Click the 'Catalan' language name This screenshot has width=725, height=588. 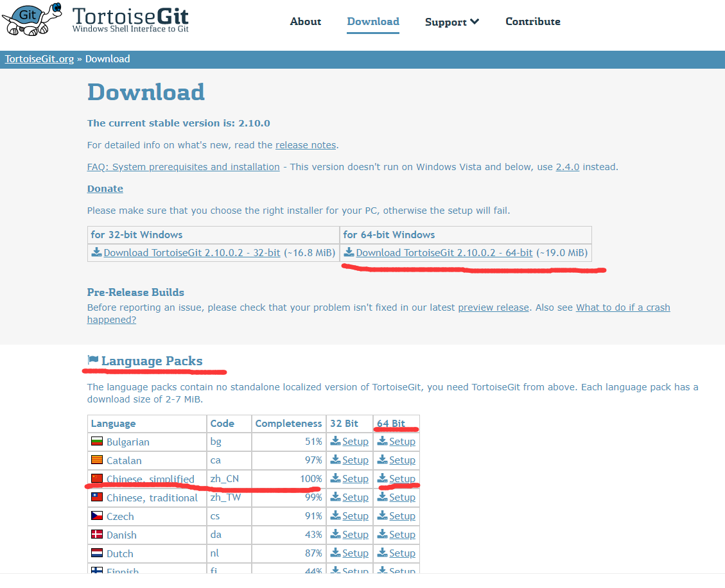pyautogui.click(x=124, y=461)
